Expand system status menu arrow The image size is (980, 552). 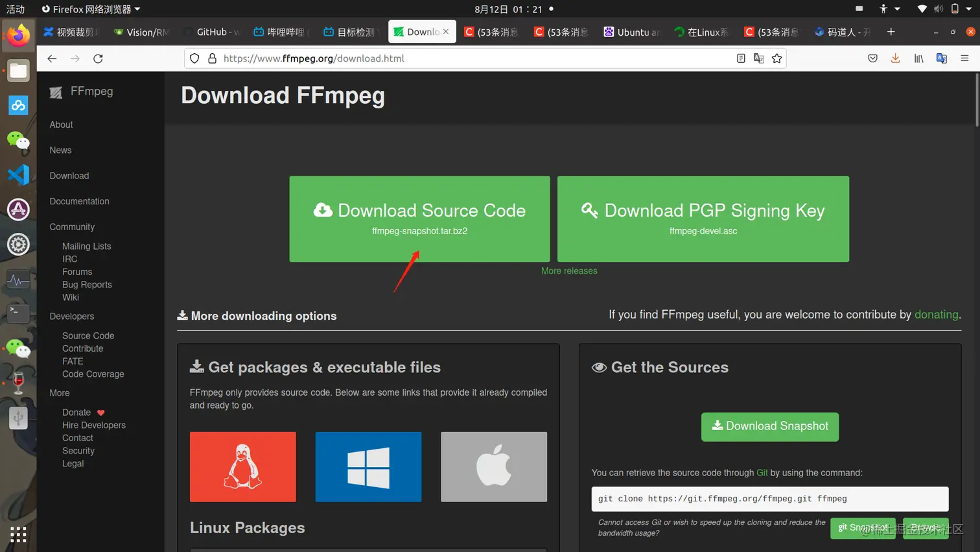pyautogui.click(x=969, y=9)
